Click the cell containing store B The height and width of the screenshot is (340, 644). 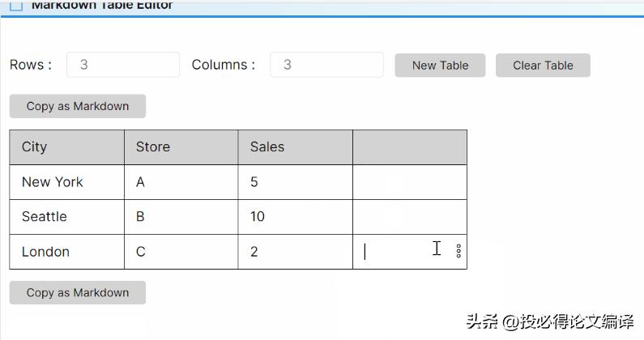(x=181, y=217)
